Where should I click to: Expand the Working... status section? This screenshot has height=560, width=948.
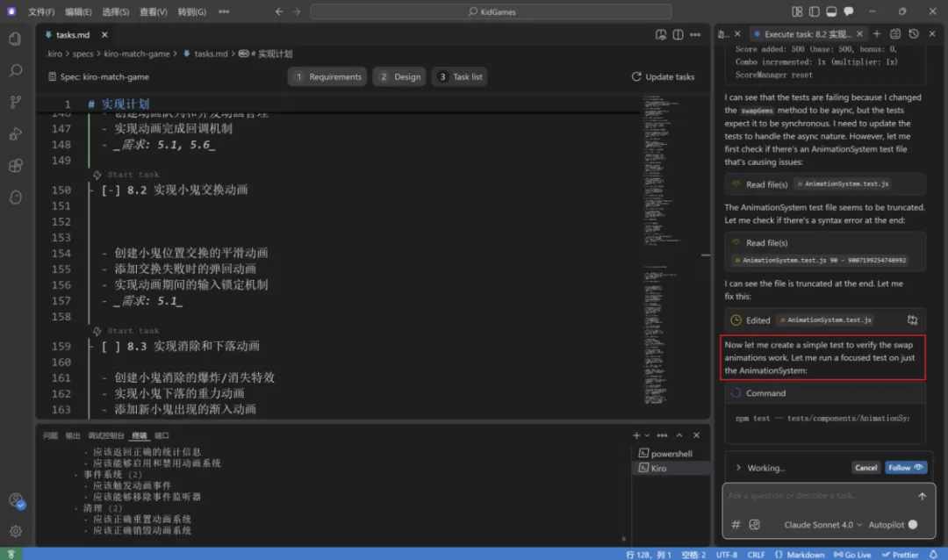(x=738, y=468)
